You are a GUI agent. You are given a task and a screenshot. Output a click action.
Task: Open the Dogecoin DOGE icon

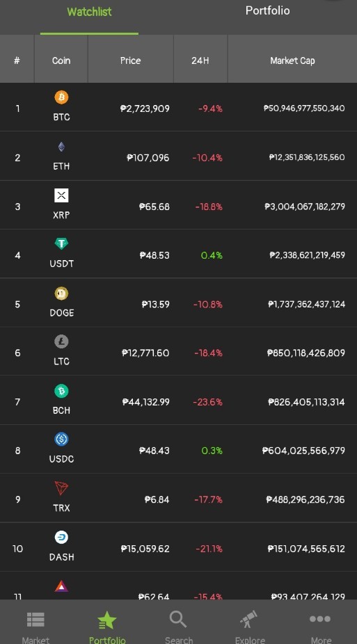62,293
